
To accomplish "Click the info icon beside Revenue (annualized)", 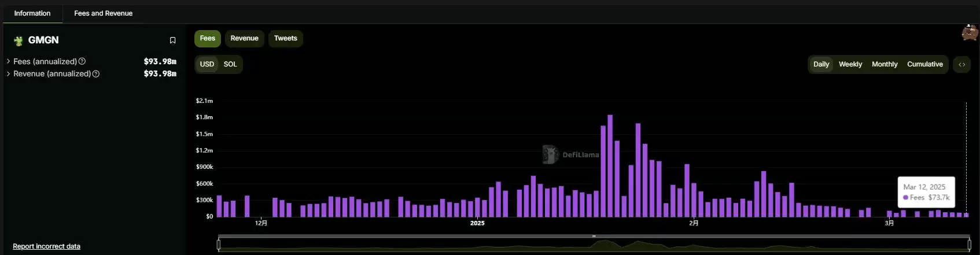I will 96,74.
